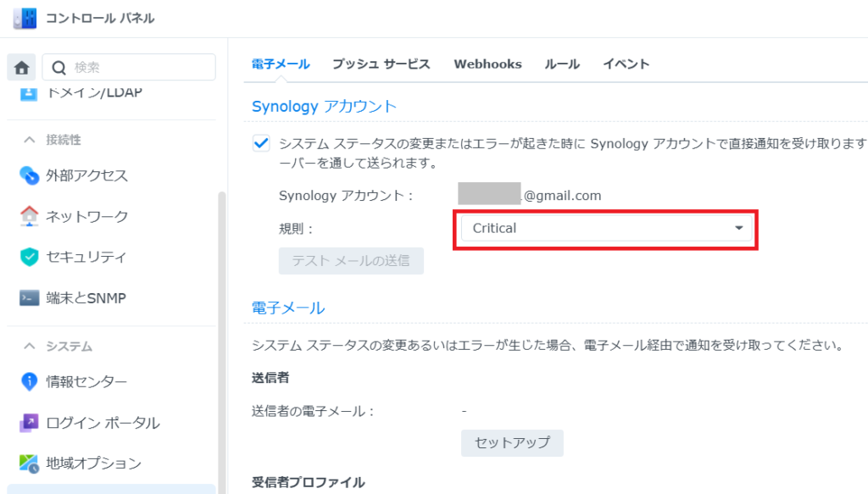Switch to the Webhooks tab
The width and height of the screenshot is (868, 494).
[x=487, y=64]
